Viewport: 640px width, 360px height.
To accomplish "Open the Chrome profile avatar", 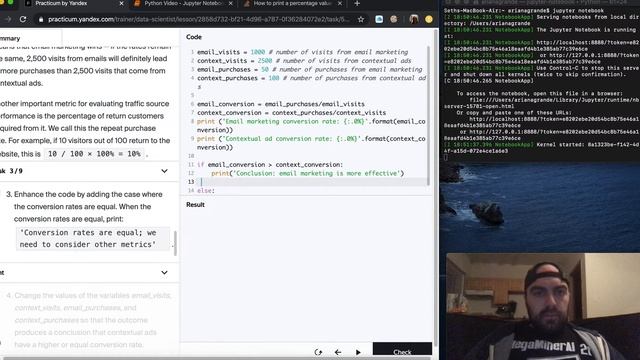I will (413, 19).
